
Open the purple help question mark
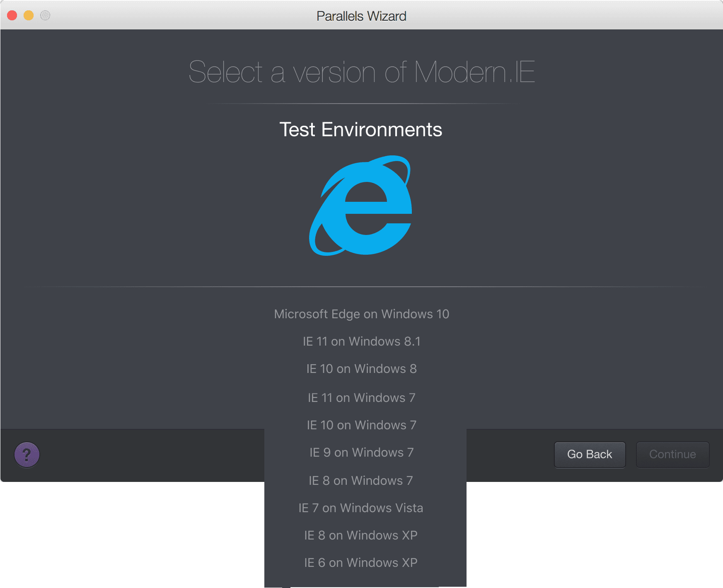point(27,455)
